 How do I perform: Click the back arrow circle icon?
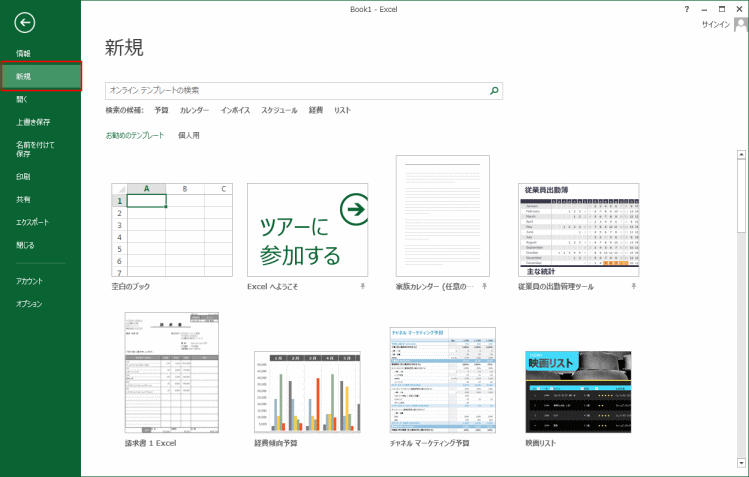(24, 22)
